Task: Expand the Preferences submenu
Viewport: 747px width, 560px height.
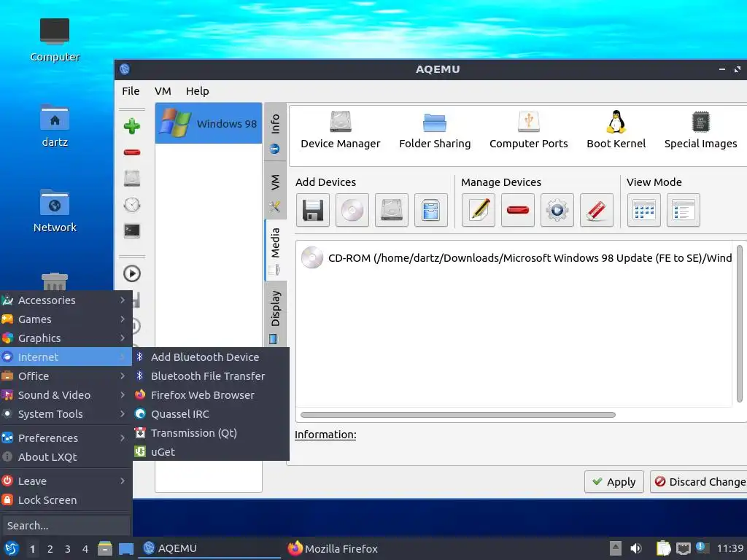Action: pos(66,438)
